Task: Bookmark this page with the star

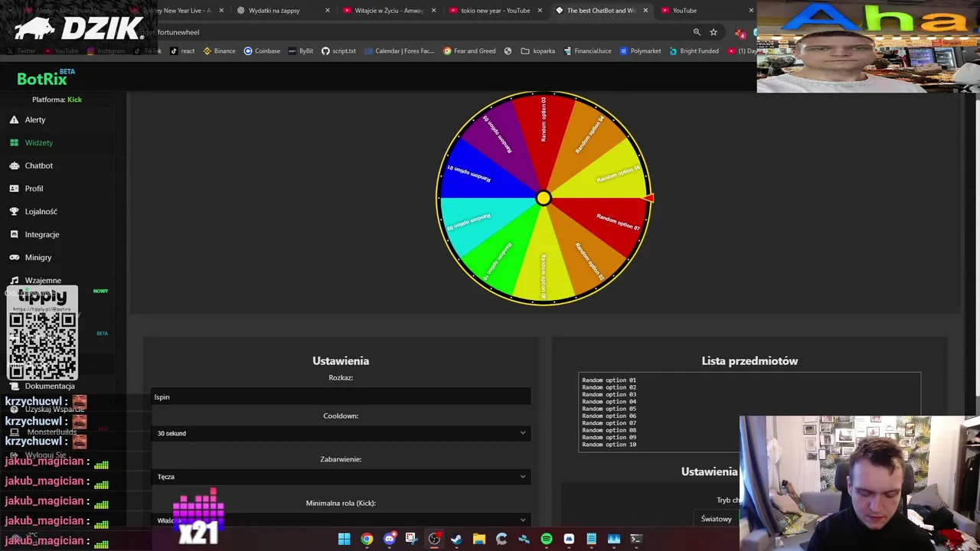Action: coord(714,32)
